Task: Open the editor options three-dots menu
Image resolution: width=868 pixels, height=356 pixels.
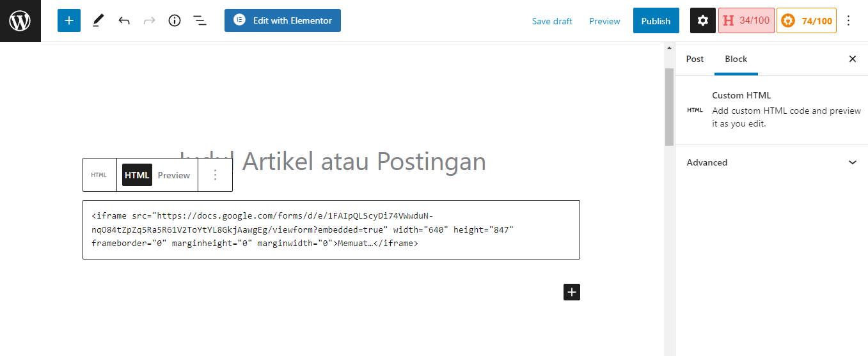Action: pyautogui.click(x=849, y=20)
